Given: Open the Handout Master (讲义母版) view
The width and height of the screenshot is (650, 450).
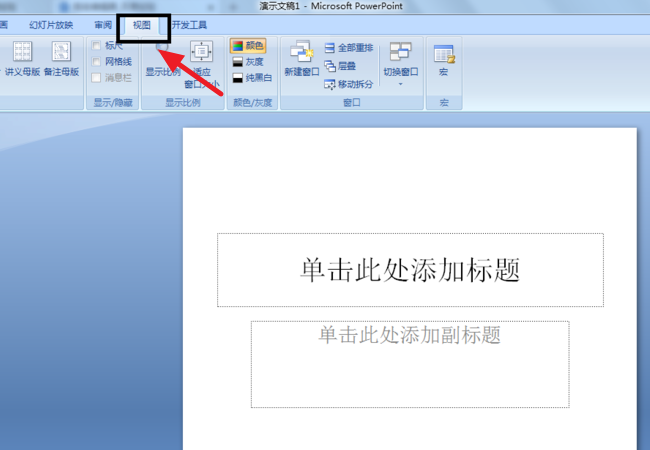Looking at the screenshot, I should tap(22, 59).
